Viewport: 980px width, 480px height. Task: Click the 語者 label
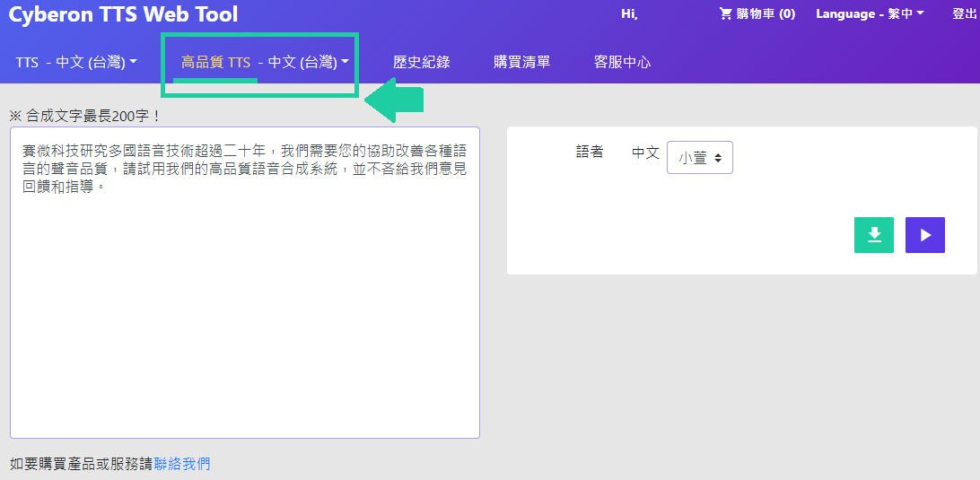tap(590, 152)
